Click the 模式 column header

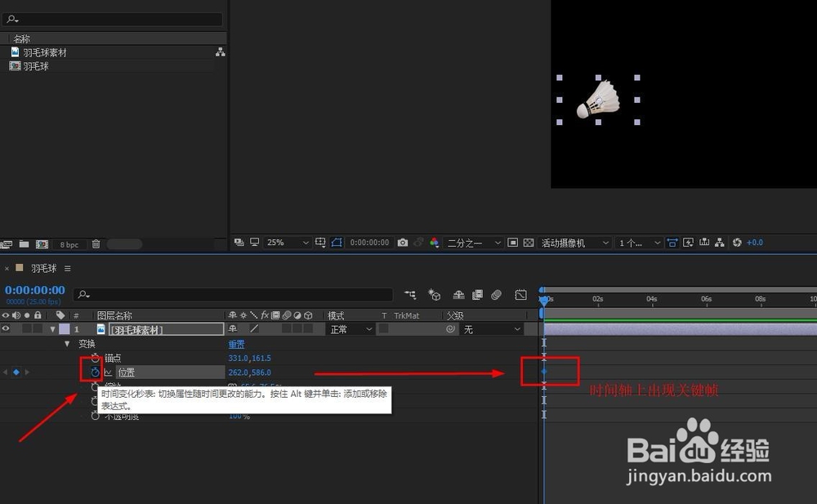pyautogui.click(x=336, y=315)
